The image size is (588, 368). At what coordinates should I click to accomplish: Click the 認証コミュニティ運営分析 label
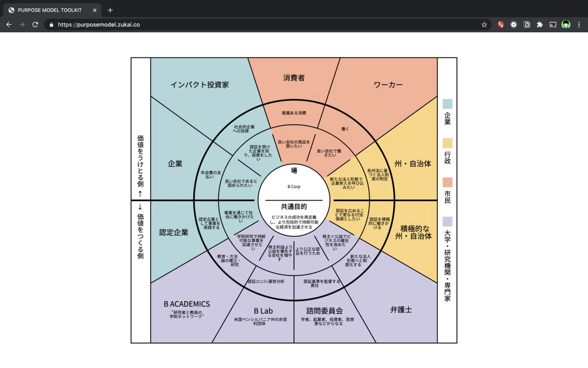(266, 282)
